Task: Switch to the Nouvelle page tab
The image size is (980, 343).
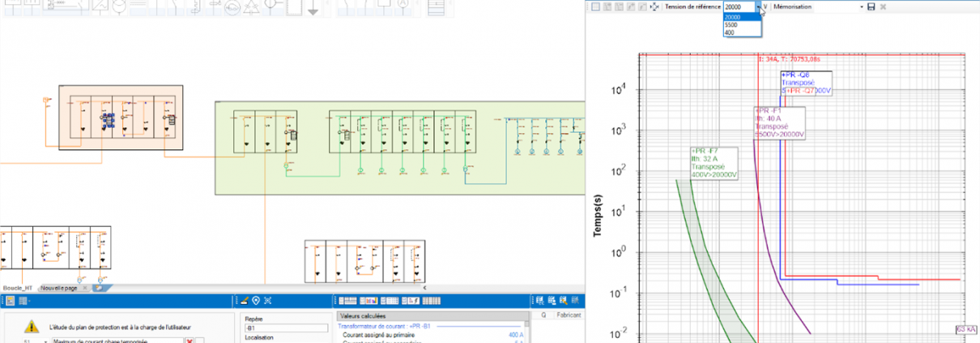Action: coord(59,288)
